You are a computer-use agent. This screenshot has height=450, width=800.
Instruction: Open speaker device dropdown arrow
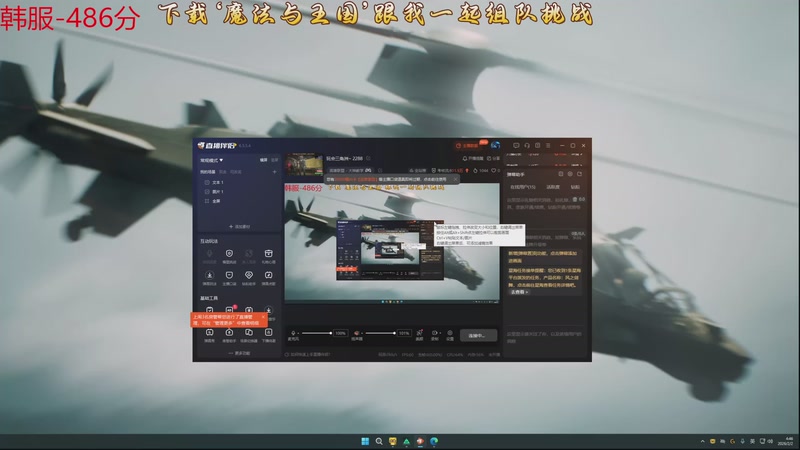pos(362,333)
